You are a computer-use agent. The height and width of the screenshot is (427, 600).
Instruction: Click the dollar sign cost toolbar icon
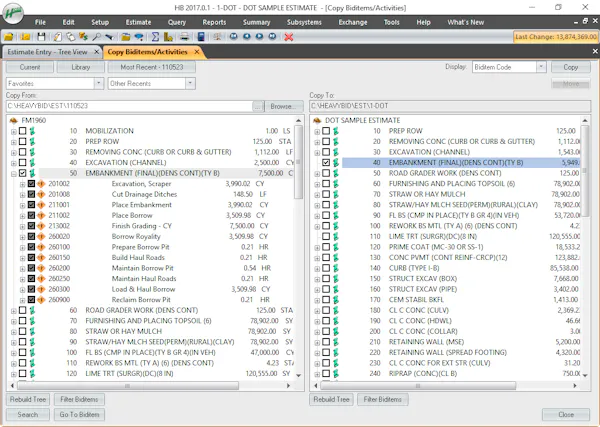pyautogui.click(x=83, y=37)
